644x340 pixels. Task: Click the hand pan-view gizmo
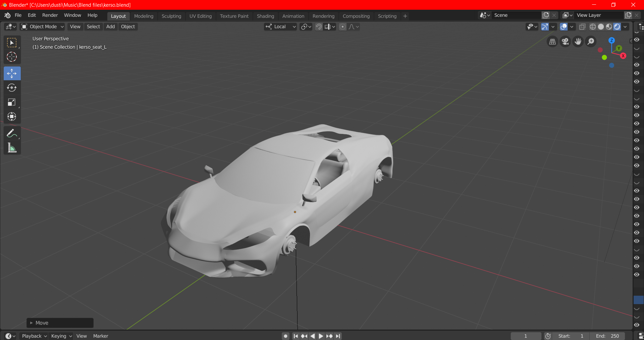click(578, 42)
